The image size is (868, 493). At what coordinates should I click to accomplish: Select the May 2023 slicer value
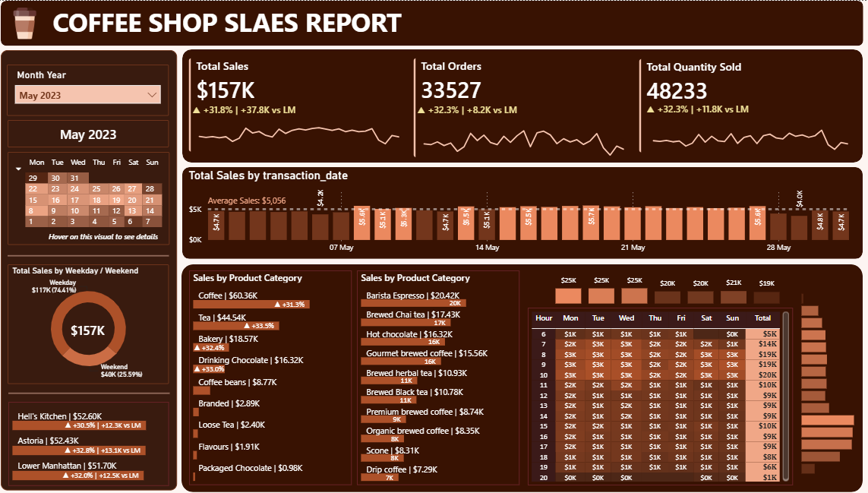point(87,95)
